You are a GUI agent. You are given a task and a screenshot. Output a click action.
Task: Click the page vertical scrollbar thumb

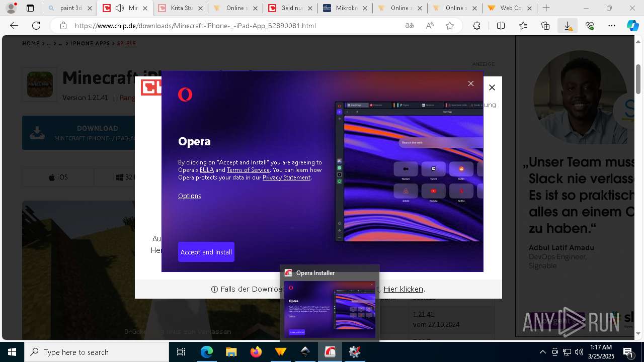tap(638, 78)
